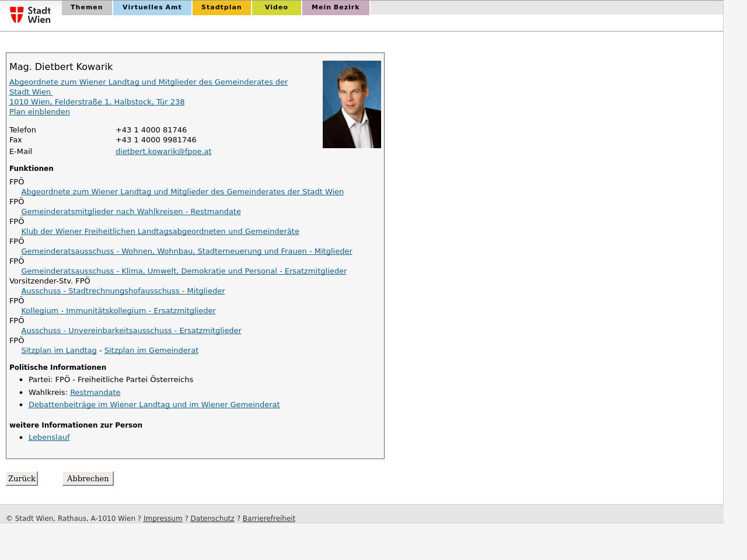Screen dimensions: 747x560
Task: Open the Lebenslauf link
Action: coord(49,437)
